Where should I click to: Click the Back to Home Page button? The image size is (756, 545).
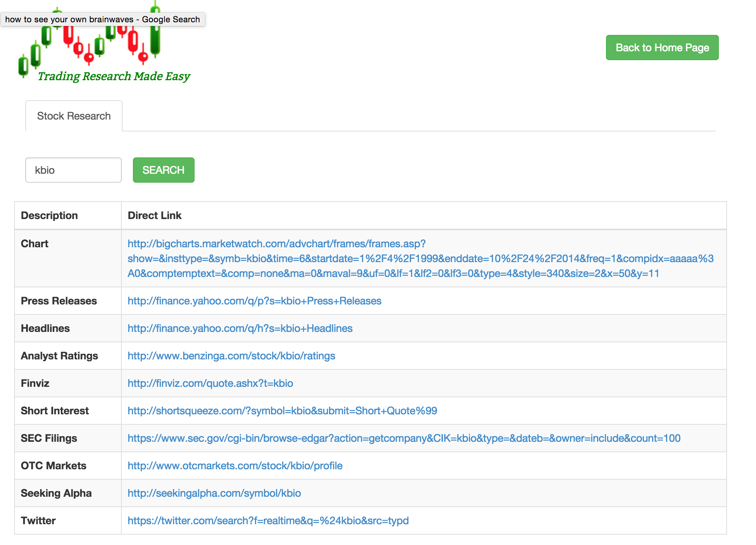click(x=662, y=48)
